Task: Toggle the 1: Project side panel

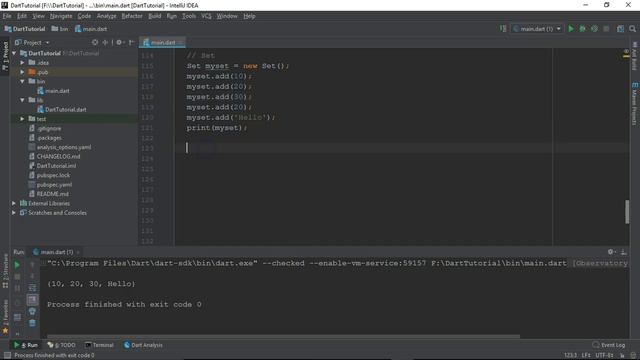Action: click(5, 55)
